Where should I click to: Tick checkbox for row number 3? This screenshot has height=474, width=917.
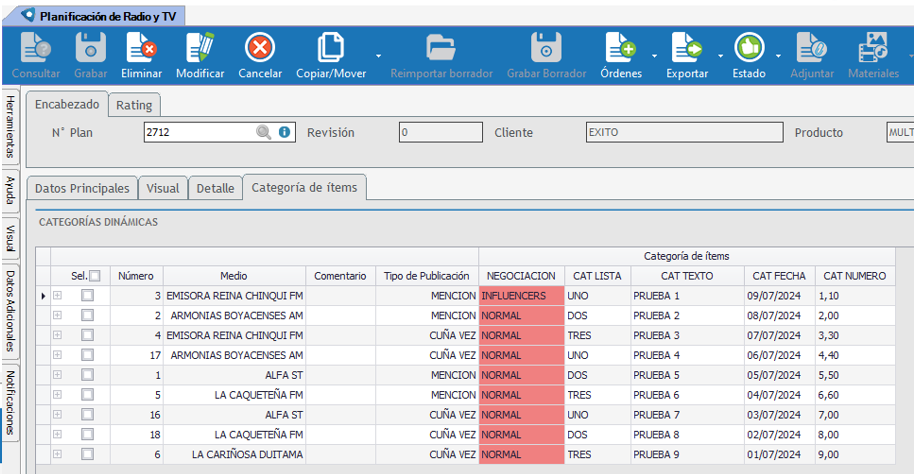pyautogui.click(x=87, y=296)
